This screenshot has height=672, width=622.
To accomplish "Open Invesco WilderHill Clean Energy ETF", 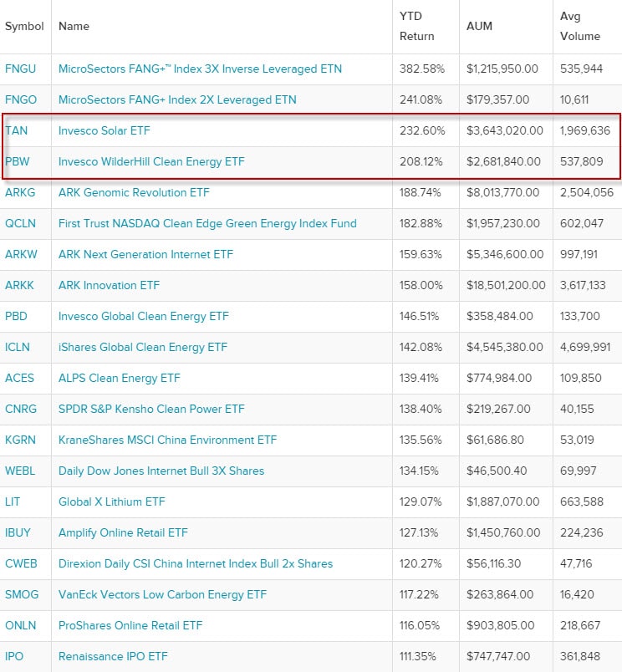I will click(151, 161).
